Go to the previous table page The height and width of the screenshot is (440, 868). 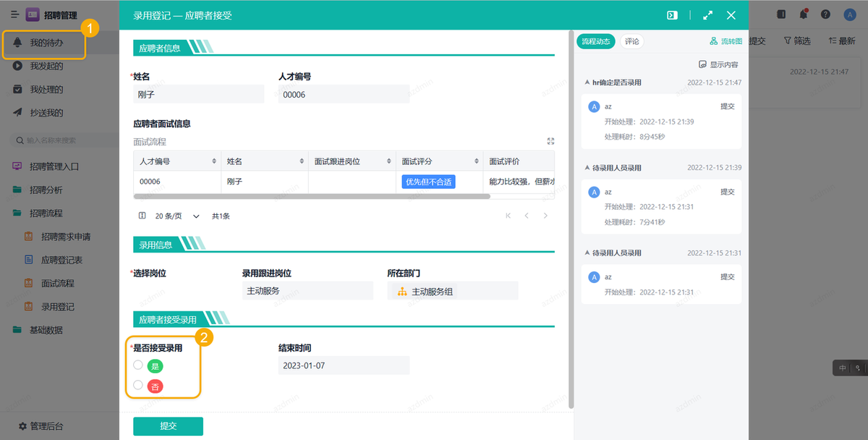coord(527,216)
